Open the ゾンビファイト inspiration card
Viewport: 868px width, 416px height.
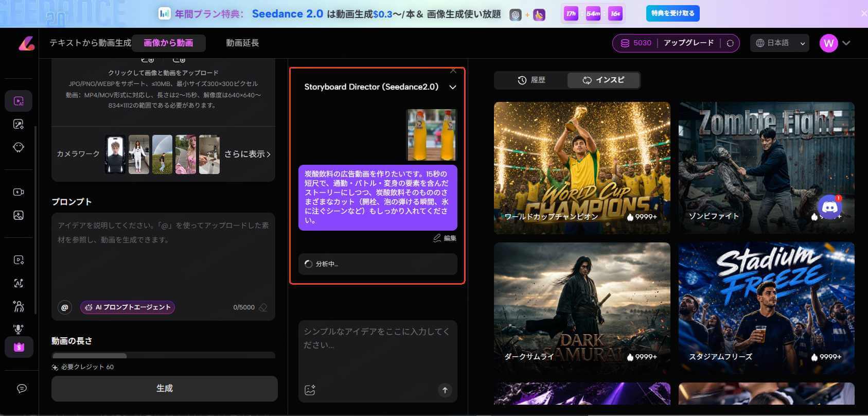[x=766, y=168]
